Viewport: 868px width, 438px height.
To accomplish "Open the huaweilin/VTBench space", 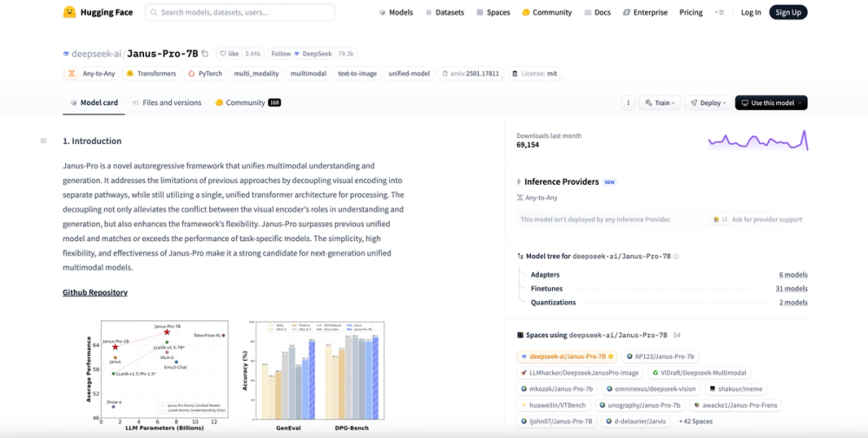I will (x=554, y=405).
